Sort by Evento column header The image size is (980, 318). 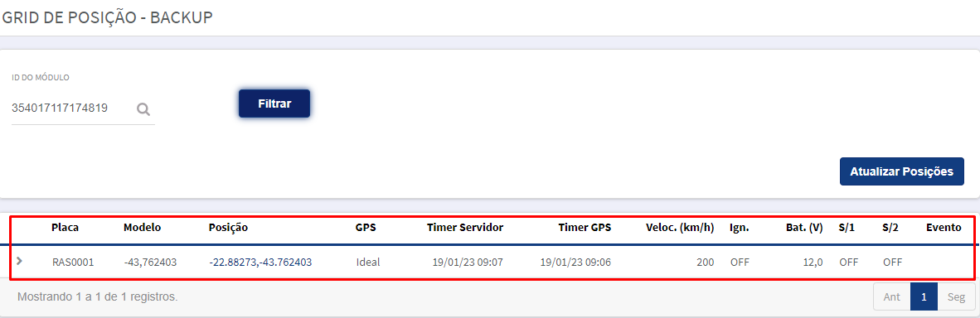944,228
